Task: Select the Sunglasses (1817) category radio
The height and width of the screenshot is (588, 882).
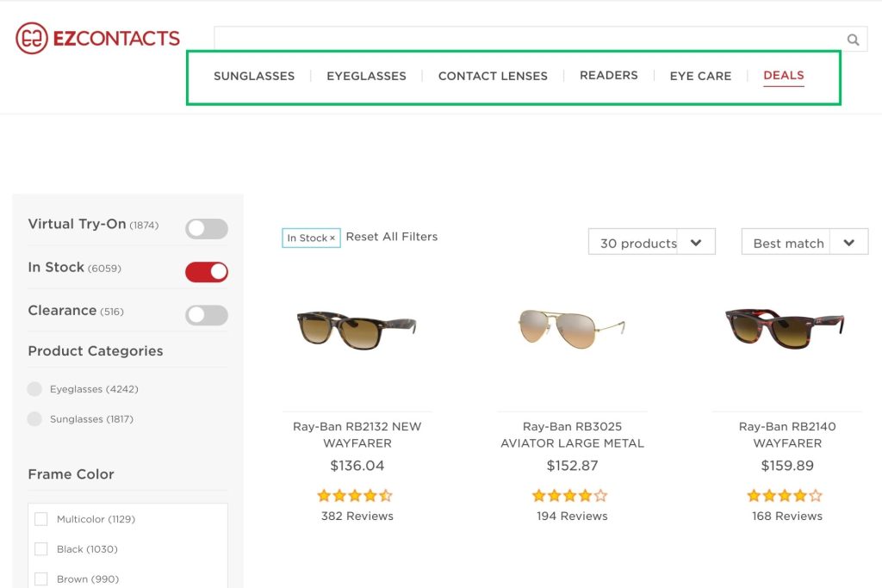Action: [34, 418]
